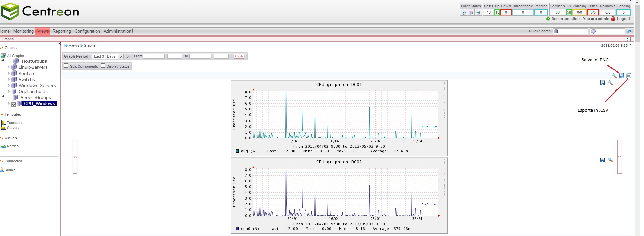Export to CSV using top grid icon
Viewport: 644px width, 236px height.
[x=629, y=76]
